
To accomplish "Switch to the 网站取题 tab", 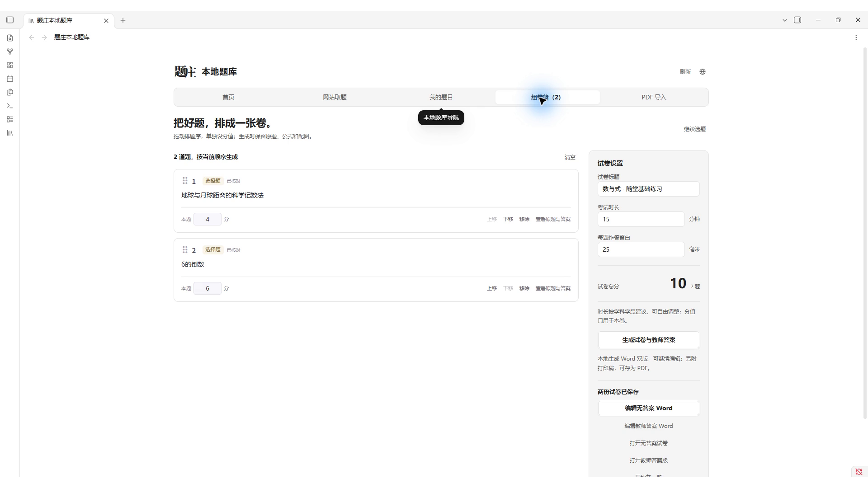I will [335, 97].
